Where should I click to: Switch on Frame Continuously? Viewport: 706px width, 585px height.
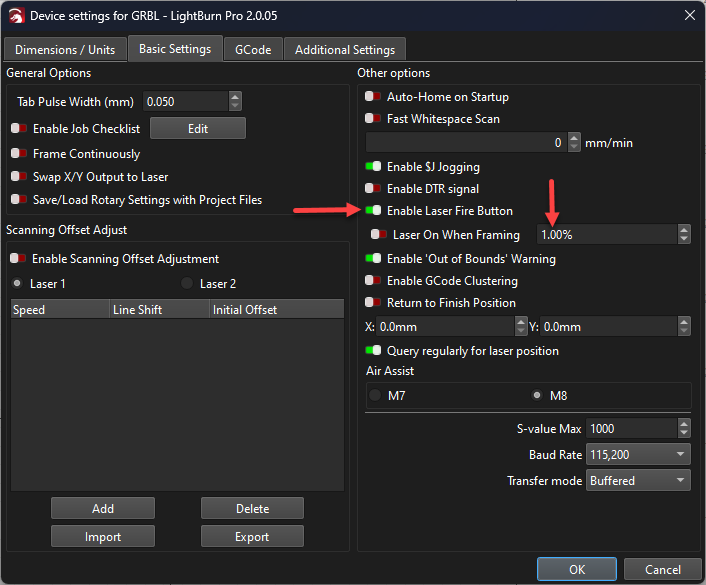(19, 154)
